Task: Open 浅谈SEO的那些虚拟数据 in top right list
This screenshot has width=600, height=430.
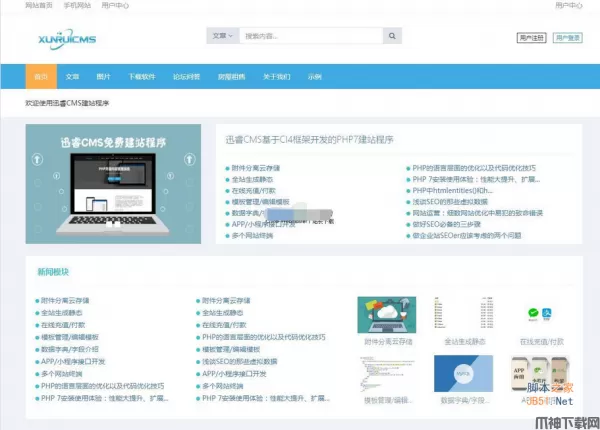Action: 450,202
